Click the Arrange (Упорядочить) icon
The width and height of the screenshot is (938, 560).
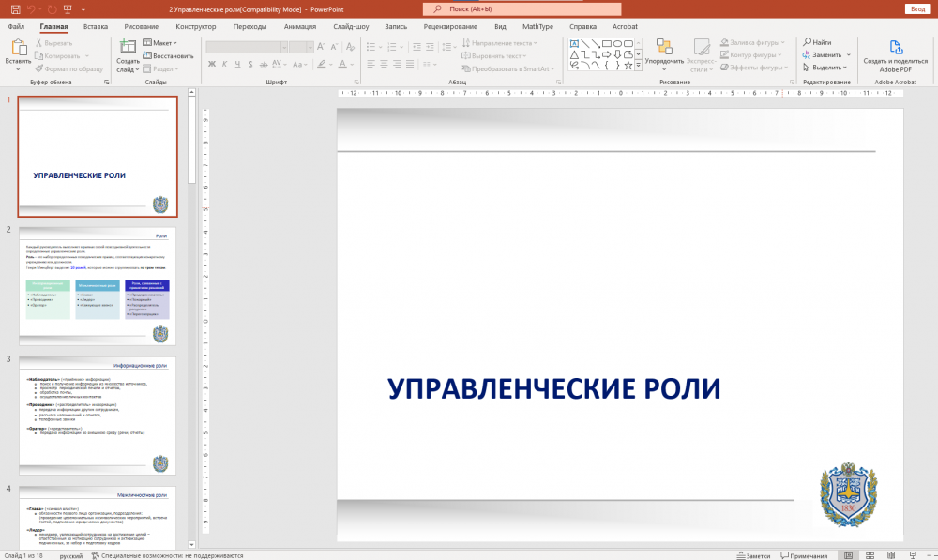tap(664, 49)
